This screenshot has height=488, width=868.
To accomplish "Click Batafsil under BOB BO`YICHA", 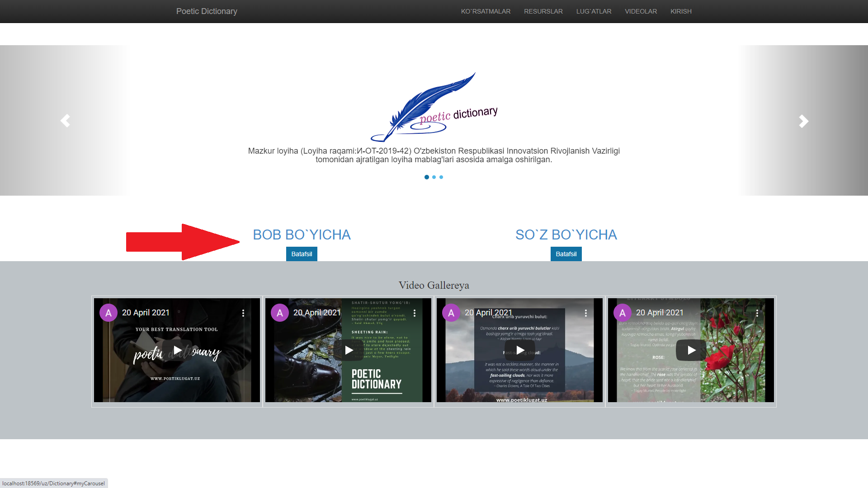I will [x=302, y=254].
